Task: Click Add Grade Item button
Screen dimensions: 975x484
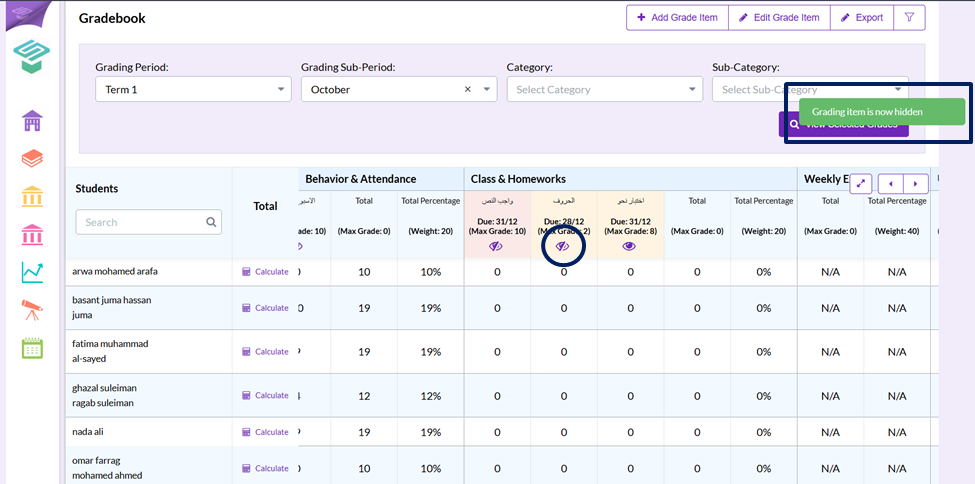Action: tap(677, 17)
